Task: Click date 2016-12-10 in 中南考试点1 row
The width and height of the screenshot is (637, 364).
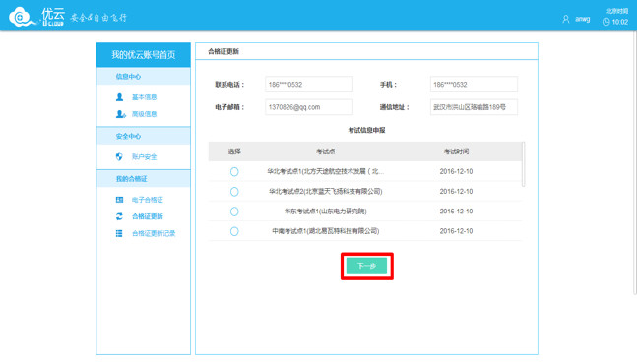Action: [456, 231]
